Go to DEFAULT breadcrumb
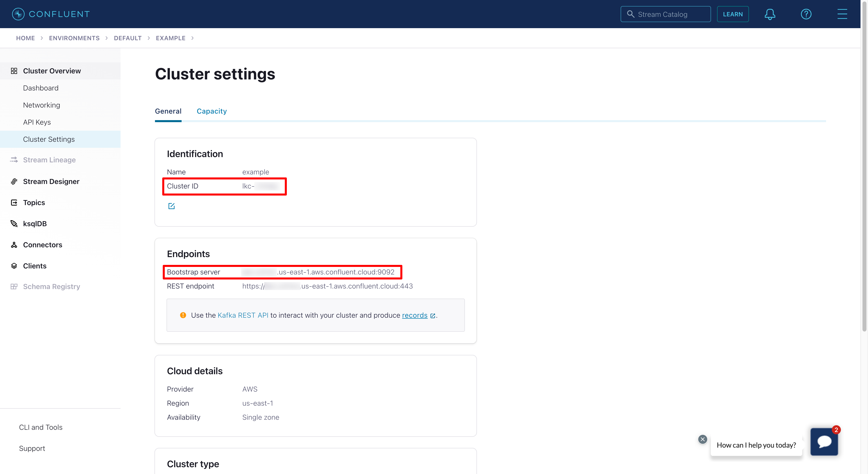The image size is (868, 474). [128, 38]
